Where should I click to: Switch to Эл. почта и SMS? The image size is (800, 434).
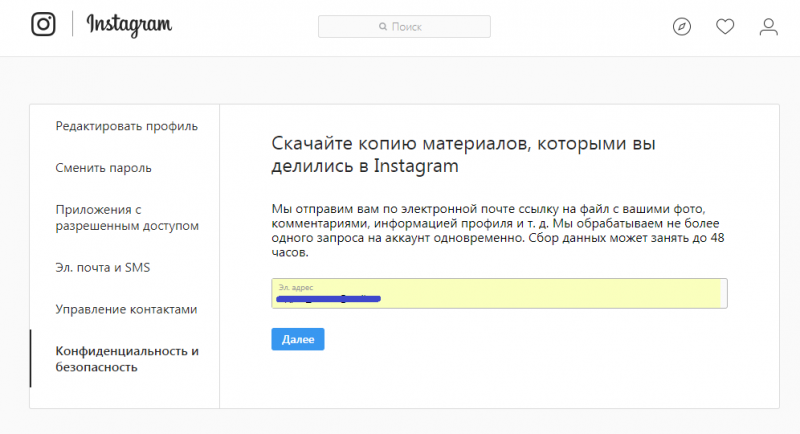103,267
